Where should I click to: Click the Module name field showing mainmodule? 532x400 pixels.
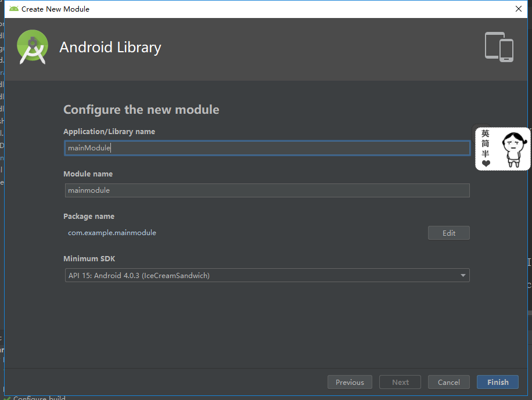pos(267,190)
